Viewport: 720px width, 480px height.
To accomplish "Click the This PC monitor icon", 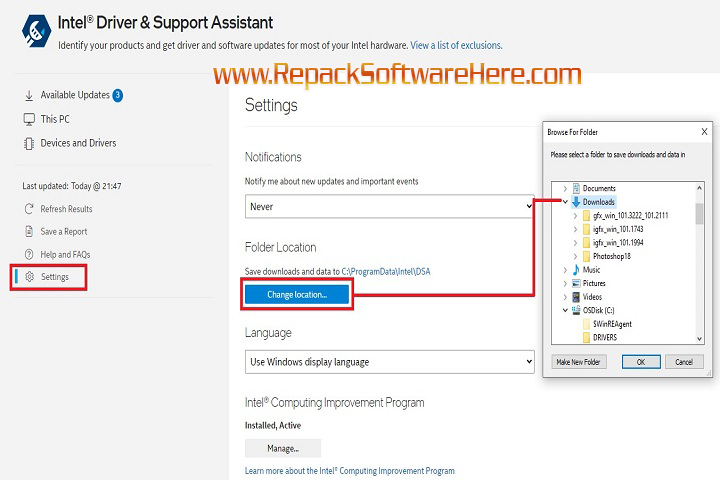I will (29, 119).
